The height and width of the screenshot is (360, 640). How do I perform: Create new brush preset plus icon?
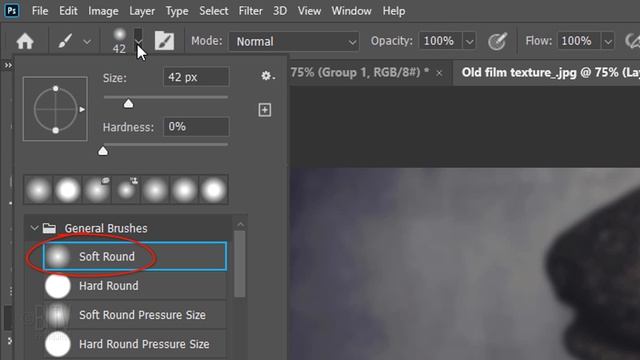point(264,110)
